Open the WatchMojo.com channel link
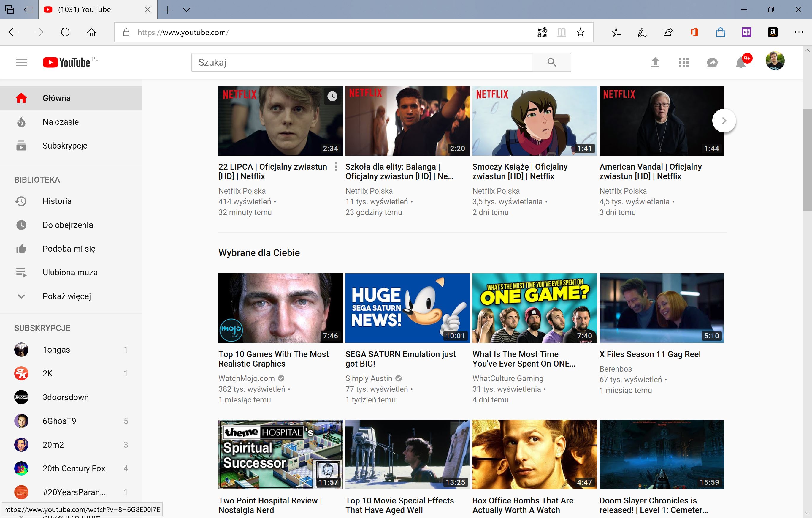 click(x=247, y=378)
